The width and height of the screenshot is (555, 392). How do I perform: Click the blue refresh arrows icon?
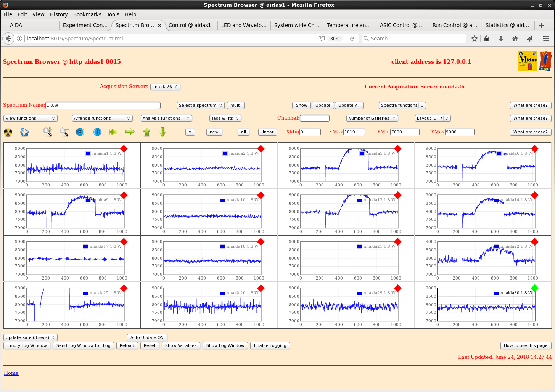pyautogui.click(x=24, y=132)
